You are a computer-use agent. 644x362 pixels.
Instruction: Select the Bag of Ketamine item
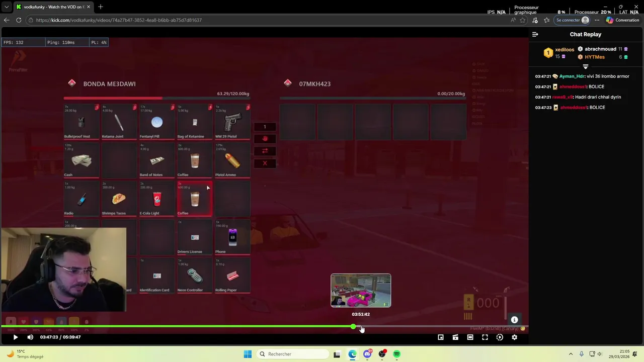(195, 122)
